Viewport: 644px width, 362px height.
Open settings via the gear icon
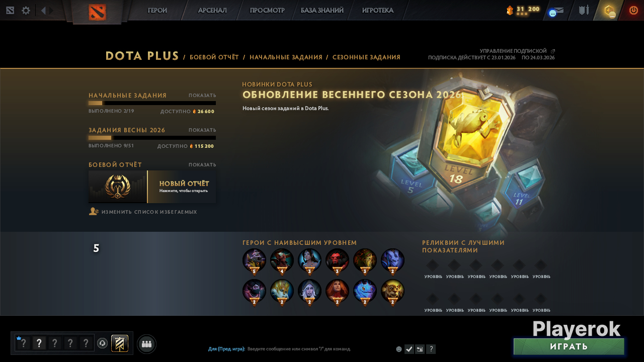(x=26, y=11)
